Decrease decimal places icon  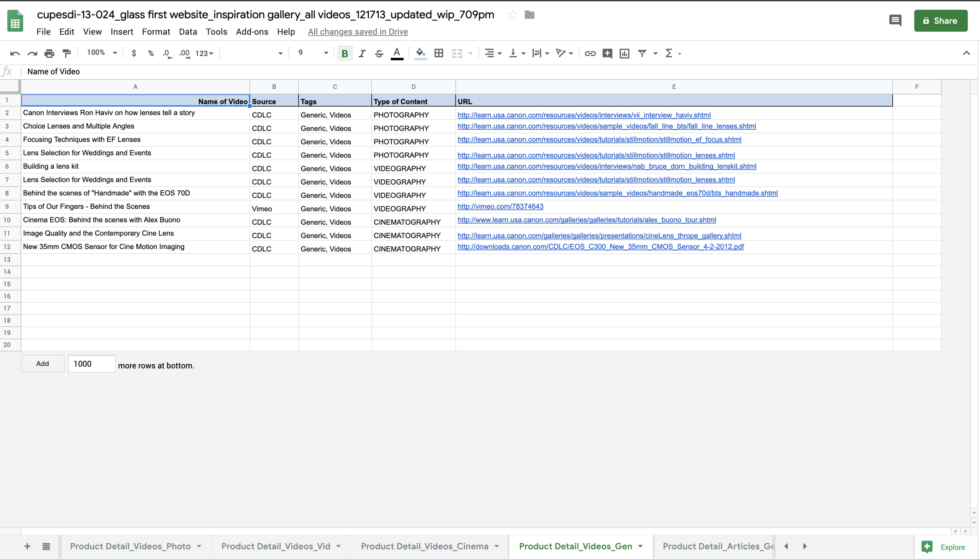coord(167,53)
